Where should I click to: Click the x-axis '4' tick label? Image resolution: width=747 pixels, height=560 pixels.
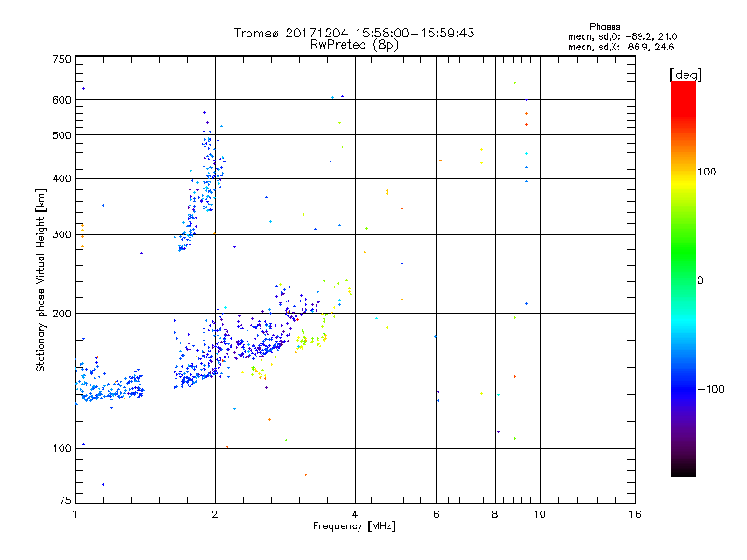coord(355,514)
